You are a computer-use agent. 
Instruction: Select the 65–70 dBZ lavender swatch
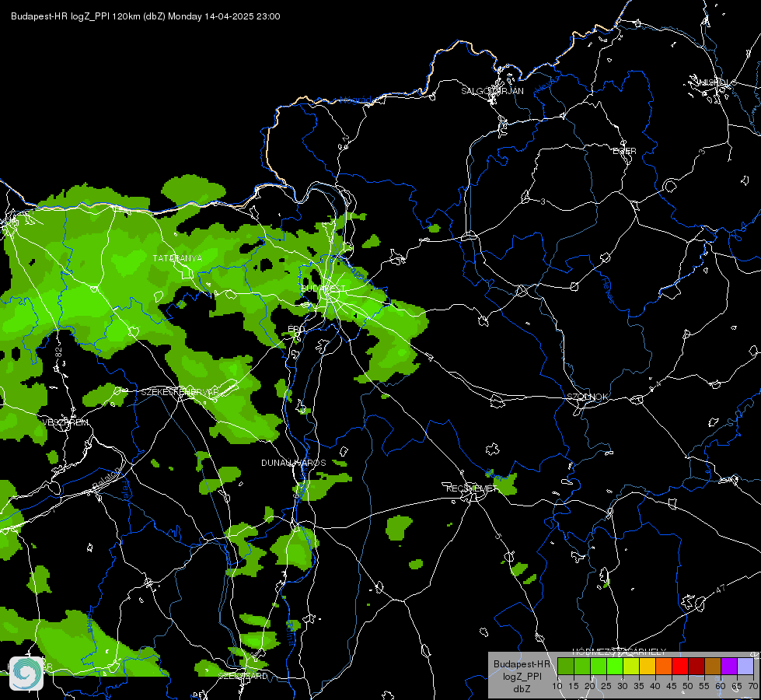(745, 666)
